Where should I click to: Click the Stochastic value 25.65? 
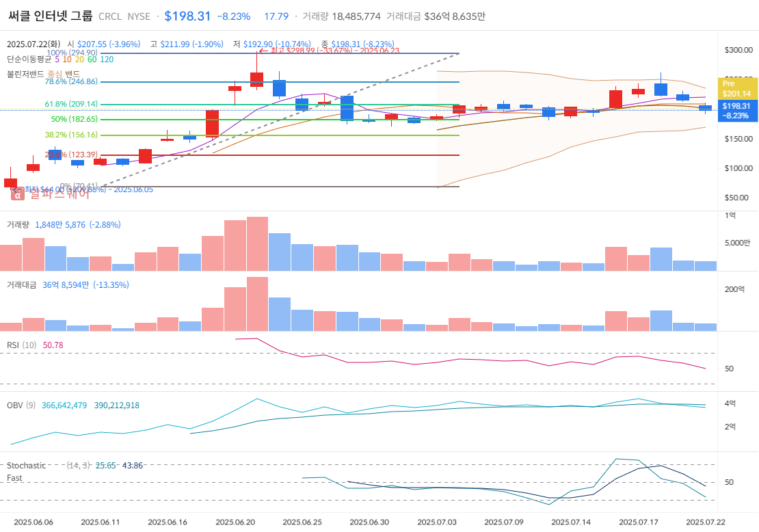click(105, 466)
